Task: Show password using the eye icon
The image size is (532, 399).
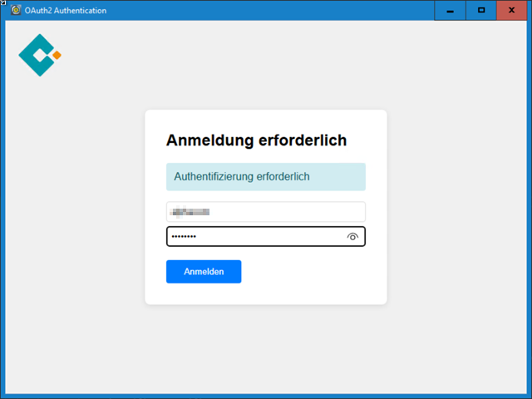Action: point(352,237)
